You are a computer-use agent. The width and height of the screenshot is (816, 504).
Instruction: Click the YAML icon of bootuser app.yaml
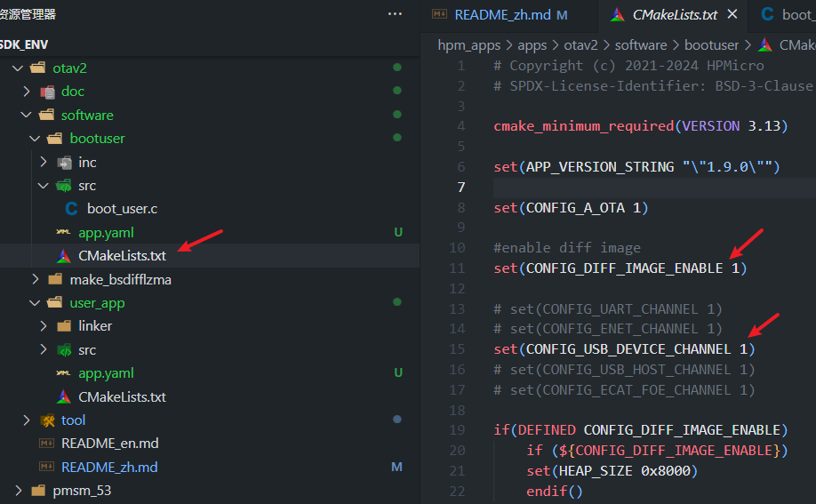[63, 232]
